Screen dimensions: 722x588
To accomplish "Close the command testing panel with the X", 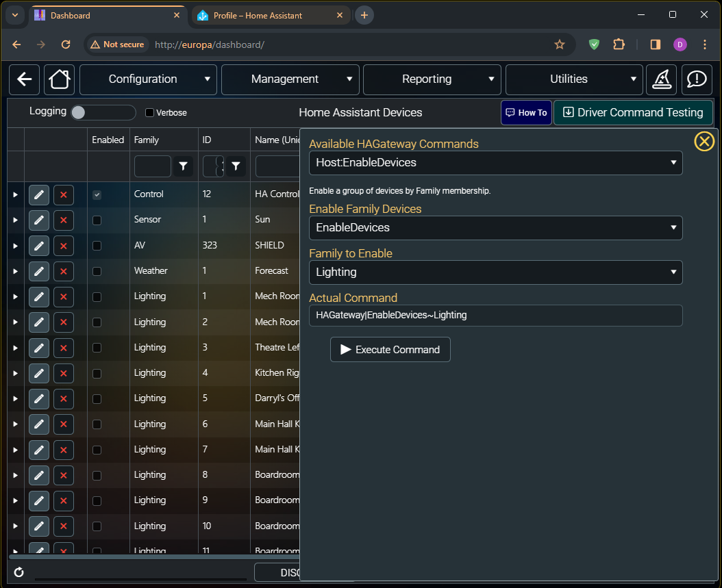I will click(704, 141).
